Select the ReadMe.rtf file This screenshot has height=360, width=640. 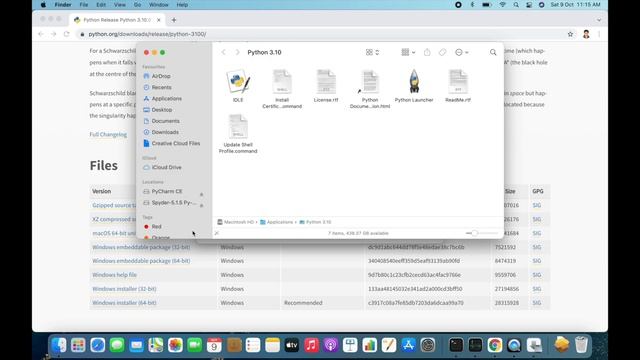458,82
